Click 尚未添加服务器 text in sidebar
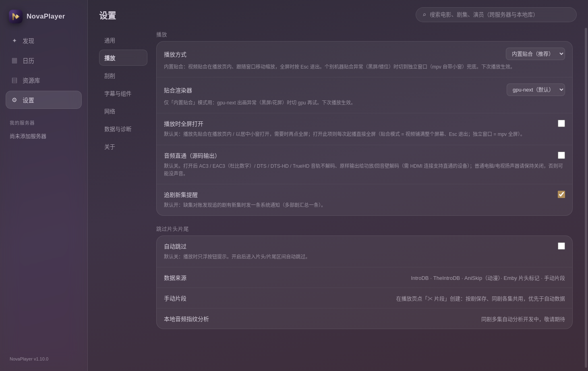The height and width of the screenshot is (371, 588). tap(28, 136)
